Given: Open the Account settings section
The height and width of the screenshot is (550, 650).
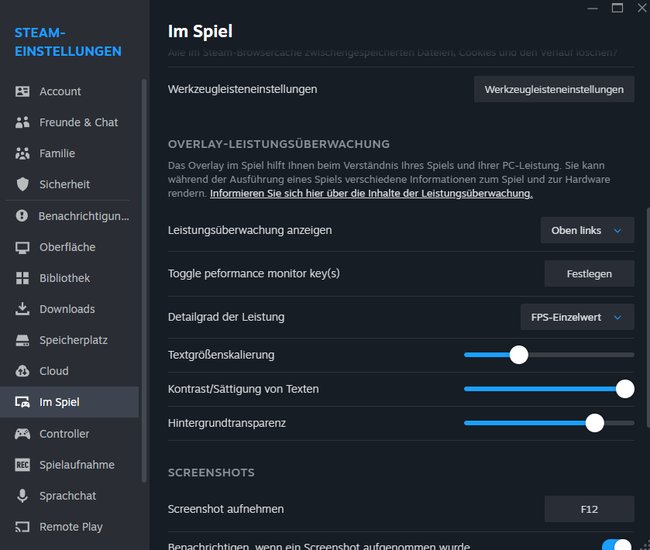Looking at the screenshot, I should coord(70,91).
